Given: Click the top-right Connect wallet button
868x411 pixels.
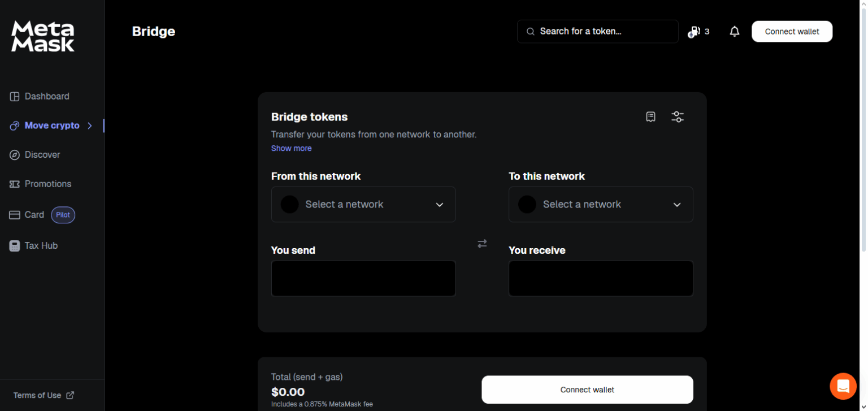Looking at the screenshot, I should click(x=792, y=31).
